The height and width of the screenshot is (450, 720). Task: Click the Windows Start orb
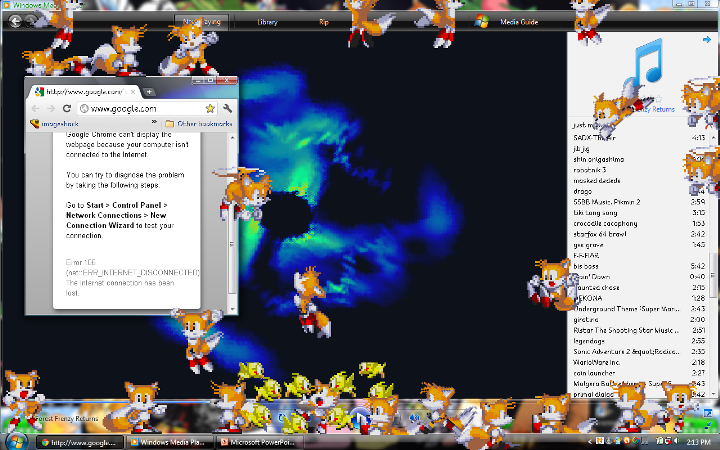(x=16, y=440)
